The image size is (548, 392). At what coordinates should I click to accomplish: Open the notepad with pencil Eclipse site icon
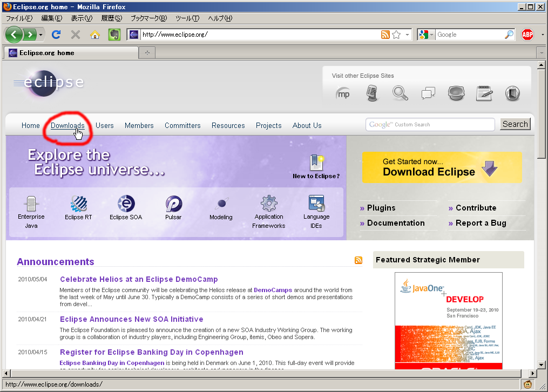tap(484, 93)
